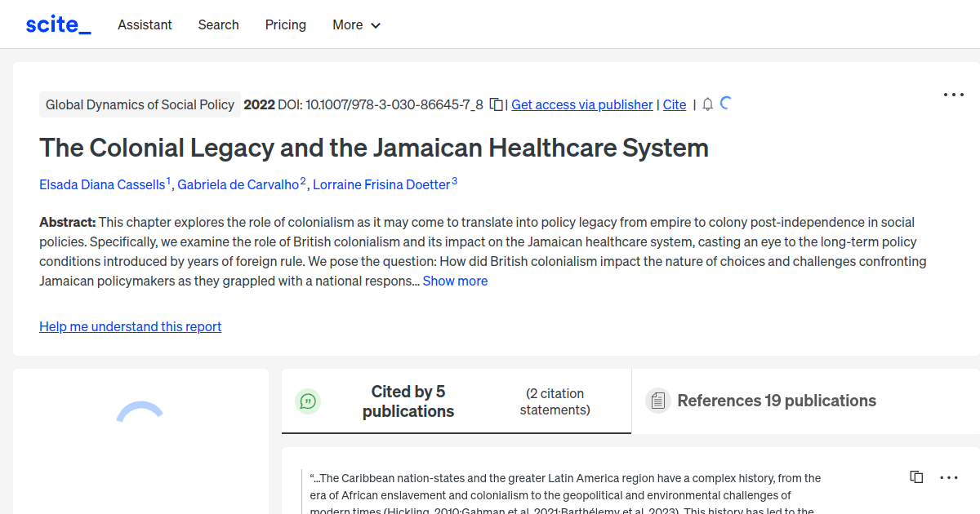
Task: Open the Cite dialog
Action: 674,104
